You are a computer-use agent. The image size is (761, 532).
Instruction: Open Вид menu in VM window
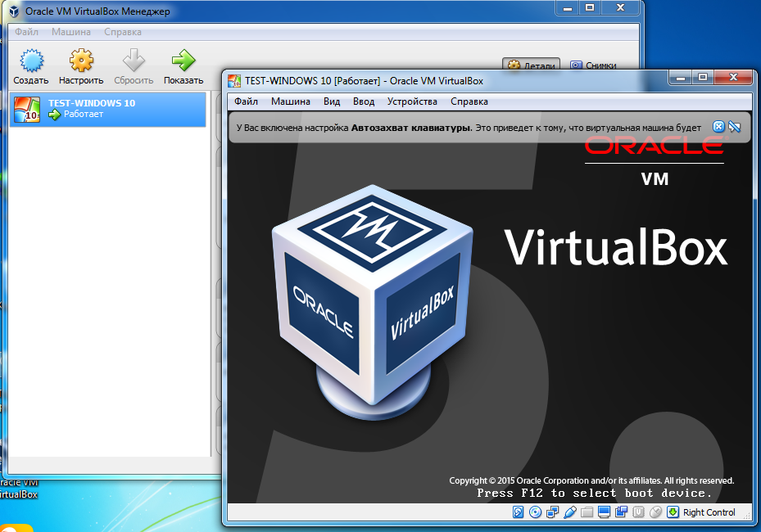[332, 101]
